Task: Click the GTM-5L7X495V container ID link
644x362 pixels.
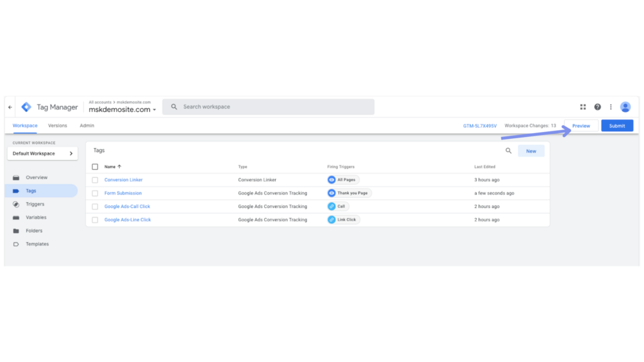Action: point(480,126)
